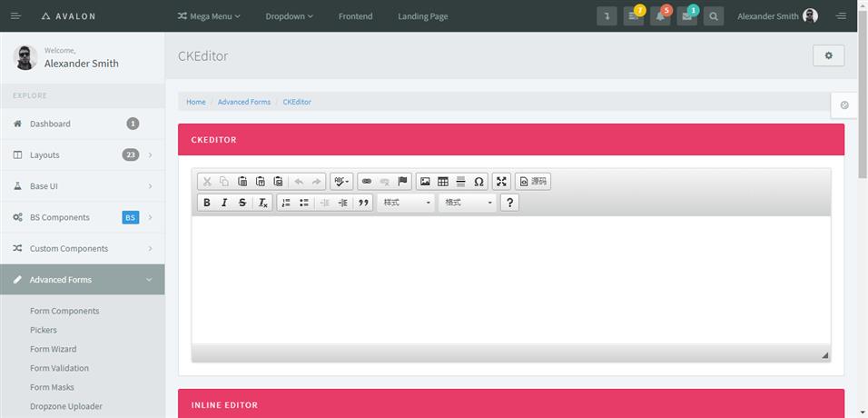This screenshot has height=418, width=868.
Task: Click the editor resize handle corner
Action: [824, 354]
